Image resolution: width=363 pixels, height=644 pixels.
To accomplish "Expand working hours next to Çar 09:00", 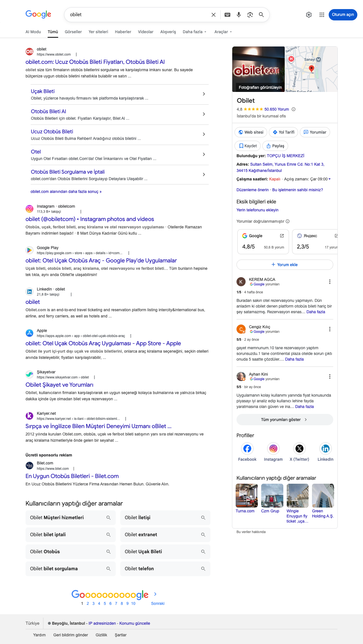I will coord(330,179).
